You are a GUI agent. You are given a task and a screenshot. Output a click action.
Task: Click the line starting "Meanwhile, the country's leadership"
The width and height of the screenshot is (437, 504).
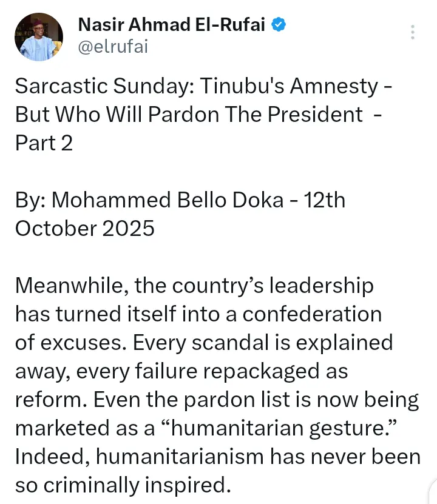click(x=194, y=286)
